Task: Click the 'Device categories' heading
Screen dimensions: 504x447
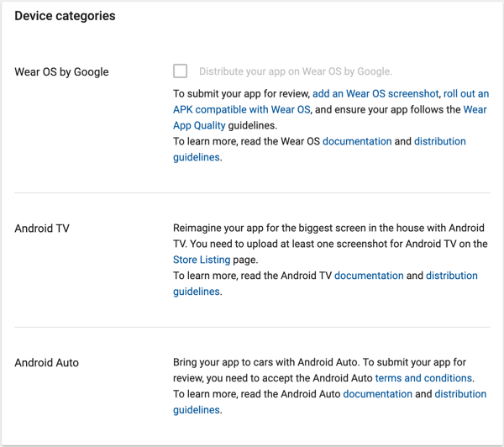Action: coord(65,16)
